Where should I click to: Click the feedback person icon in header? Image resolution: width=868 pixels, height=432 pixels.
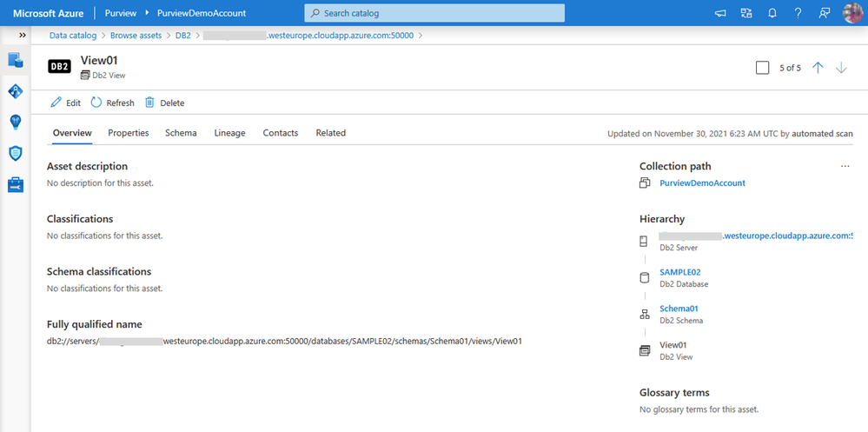point(825,13)
